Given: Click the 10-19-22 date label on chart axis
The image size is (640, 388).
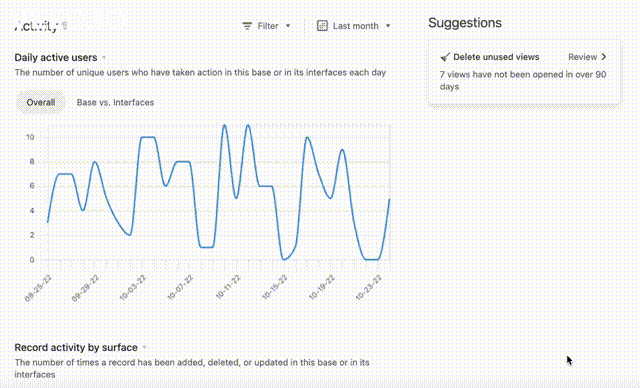Looking at the screenshot, I should pyautogui.click(x=322, y=287).
